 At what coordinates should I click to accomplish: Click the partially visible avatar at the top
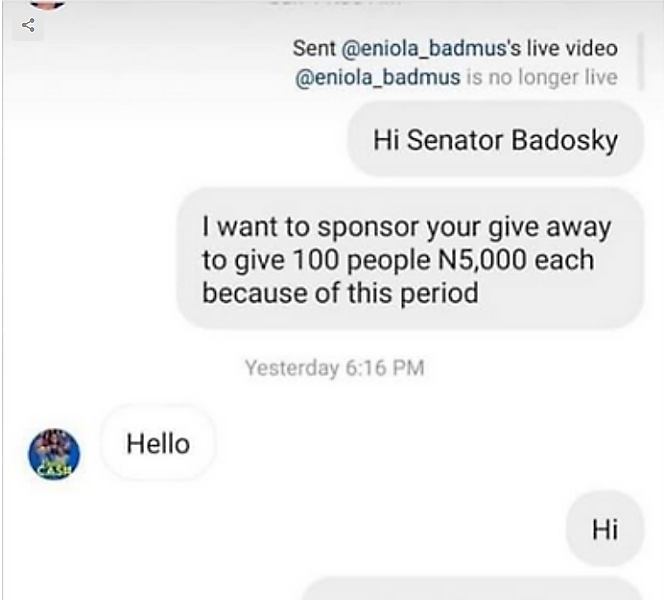pos(48,4)
